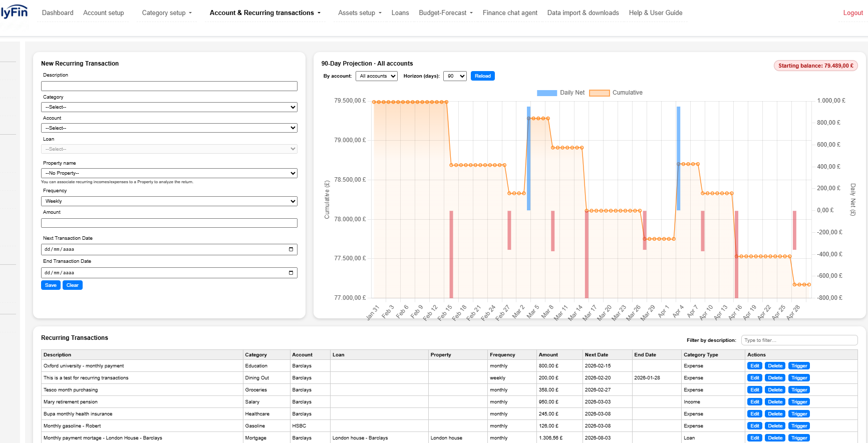
Task: Open the Account setup page
Action: click(x=104, y=13)
